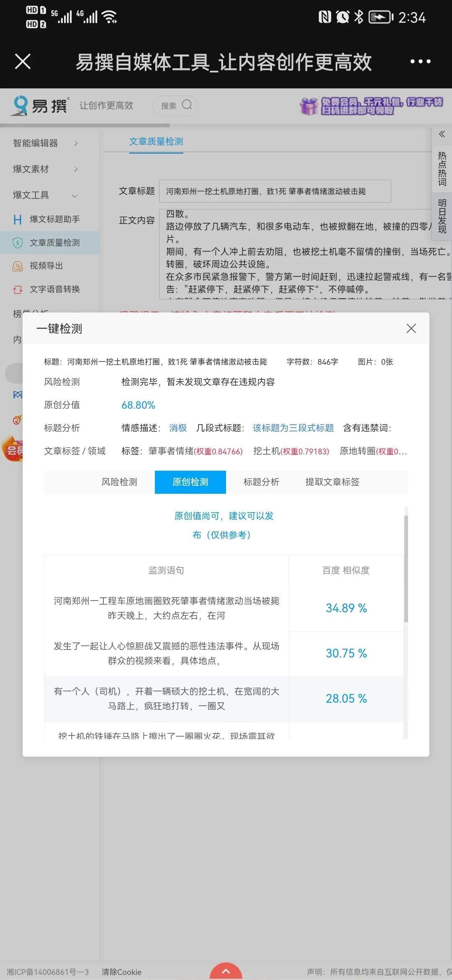Viewport: 452px width, 980px height.
Task: Open 爆文标题助手 in the sidebar
Action: (x=54, y=219)
